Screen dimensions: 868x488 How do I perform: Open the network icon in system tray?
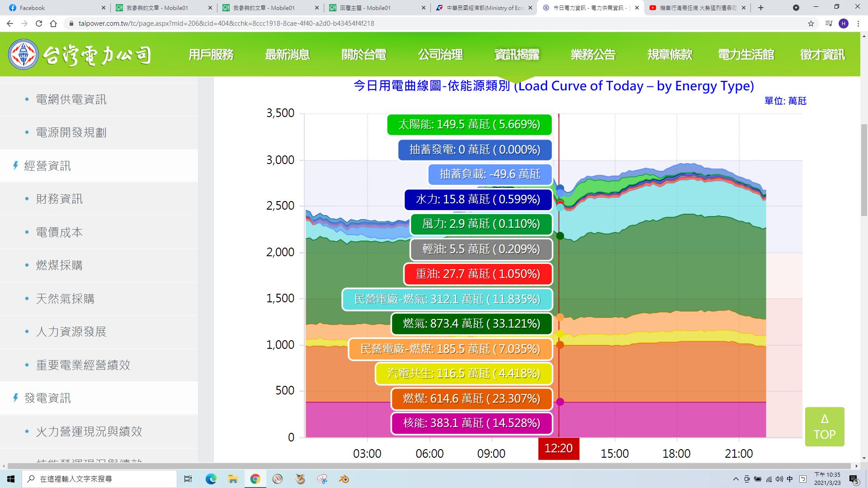pos(769,479)
